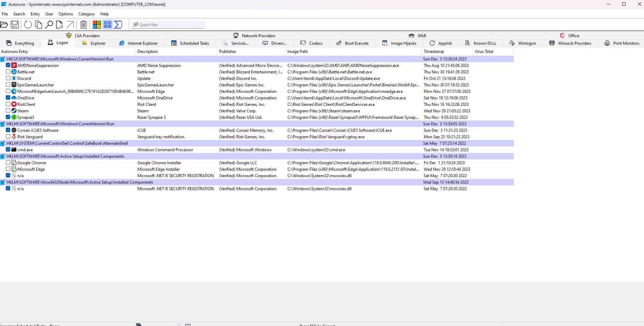
Task: Select the Winlogon tab
Action: click(x=523, y=43)
